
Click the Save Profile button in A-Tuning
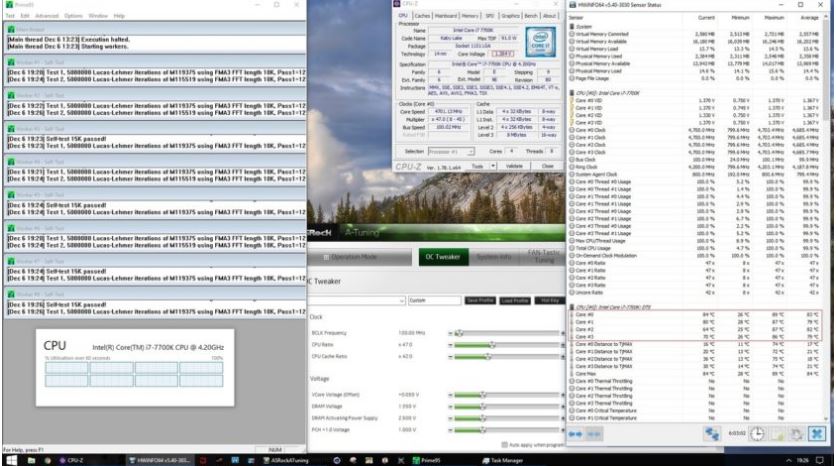[480, 301]
